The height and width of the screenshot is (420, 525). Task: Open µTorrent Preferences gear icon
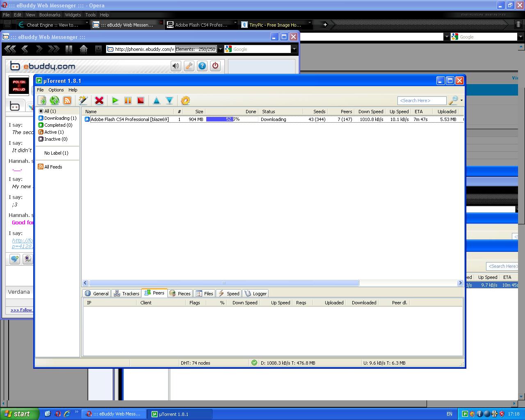click(185, 100)
